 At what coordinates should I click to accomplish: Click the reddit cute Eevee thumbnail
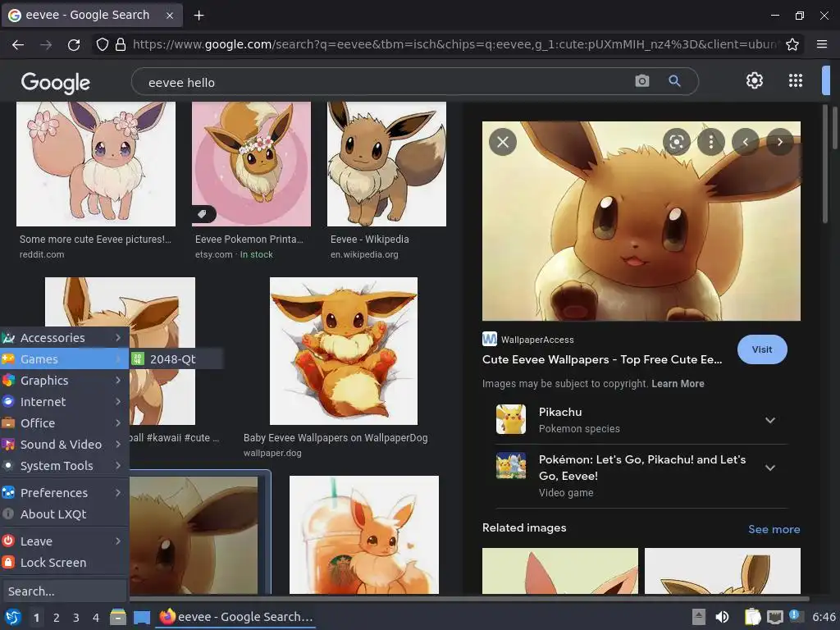(96, 164)
